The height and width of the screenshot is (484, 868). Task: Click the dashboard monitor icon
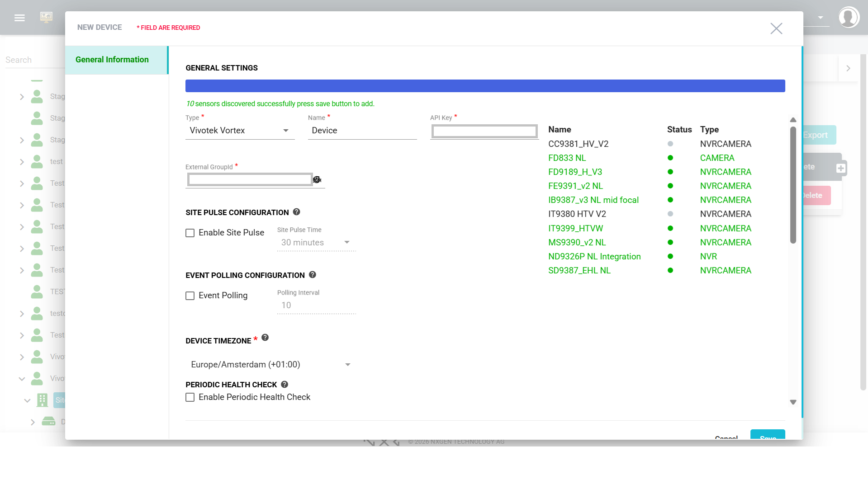[46, 18]
